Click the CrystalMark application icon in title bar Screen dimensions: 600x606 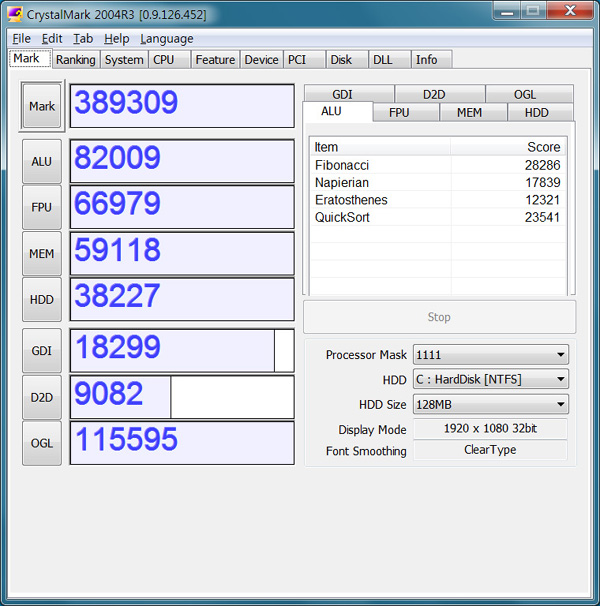14,14
